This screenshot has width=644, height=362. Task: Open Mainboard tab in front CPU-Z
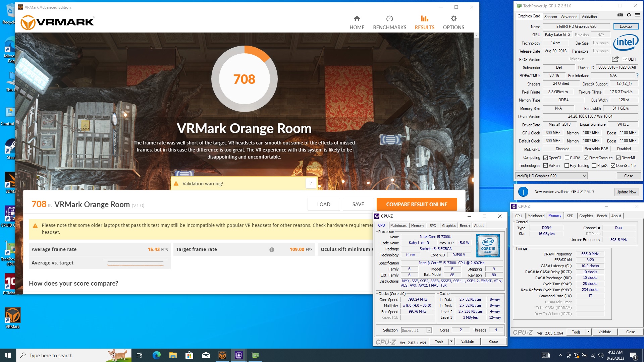pyautogui.click(x=399, y=226)
